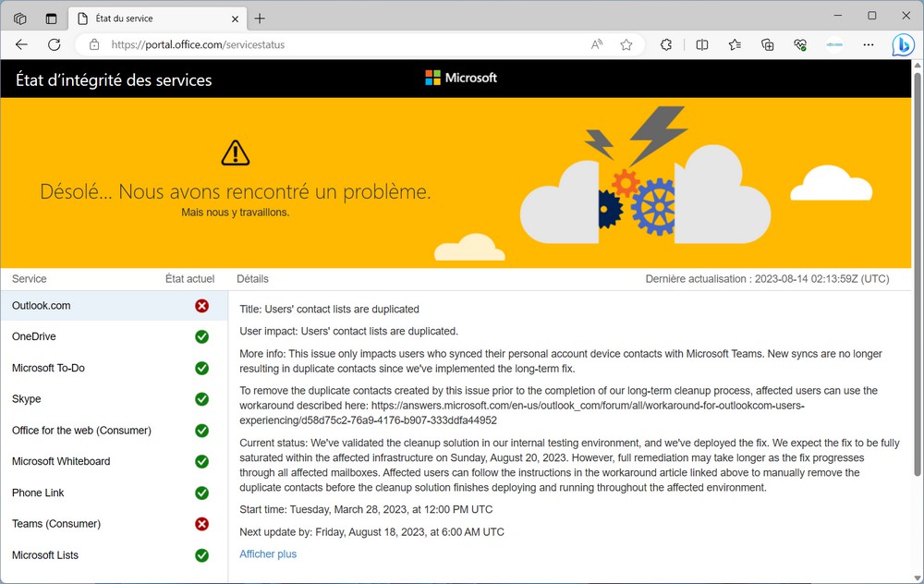The height and width of the screenshot is (584, 924).
Task: View site information lock icon
Action: click(x=94, y=44)
